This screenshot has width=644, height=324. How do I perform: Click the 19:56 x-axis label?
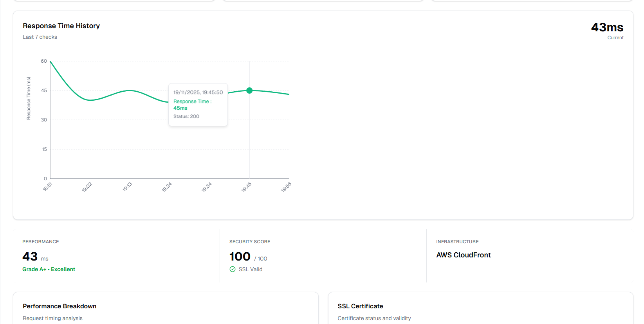(x=286, y=187)
